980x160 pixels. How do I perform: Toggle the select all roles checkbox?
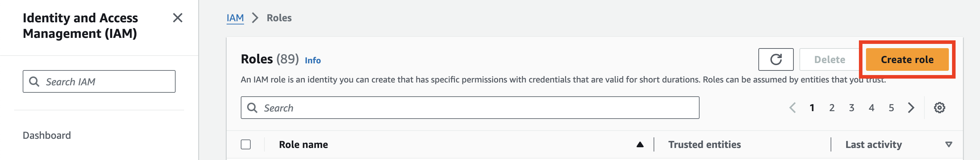point(246,144)
